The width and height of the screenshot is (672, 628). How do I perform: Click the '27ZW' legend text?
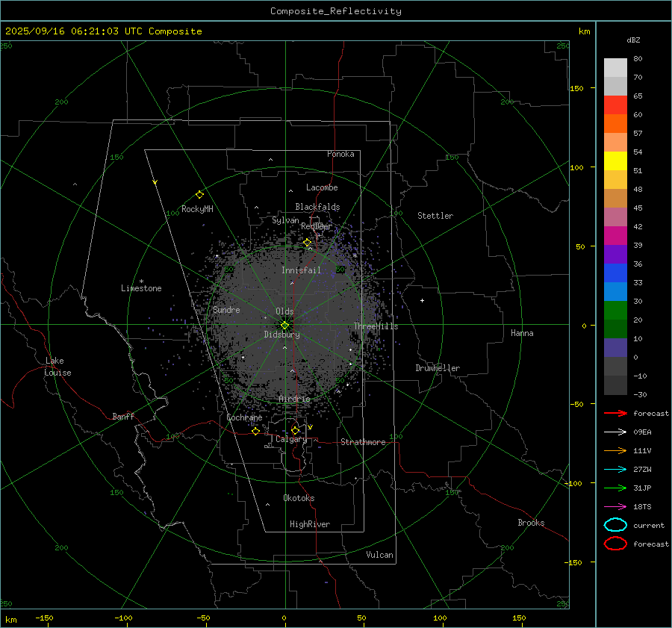642,470
